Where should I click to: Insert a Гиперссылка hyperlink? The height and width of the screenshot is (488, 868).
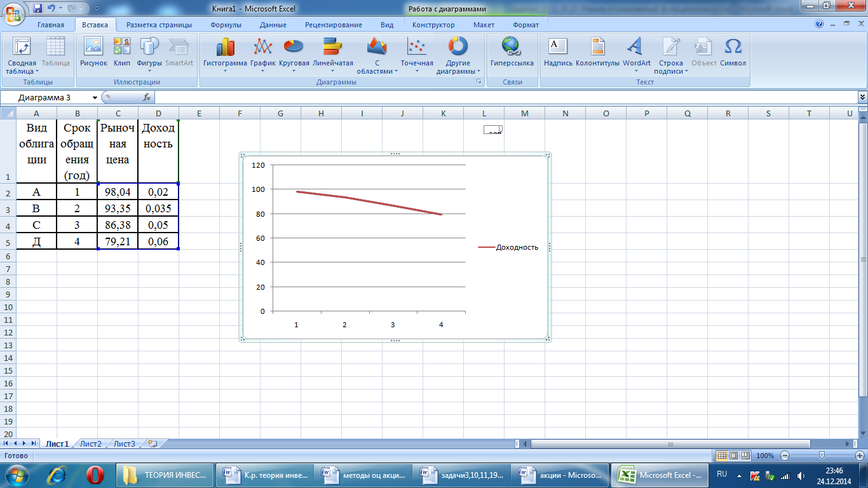click(512, 53)
